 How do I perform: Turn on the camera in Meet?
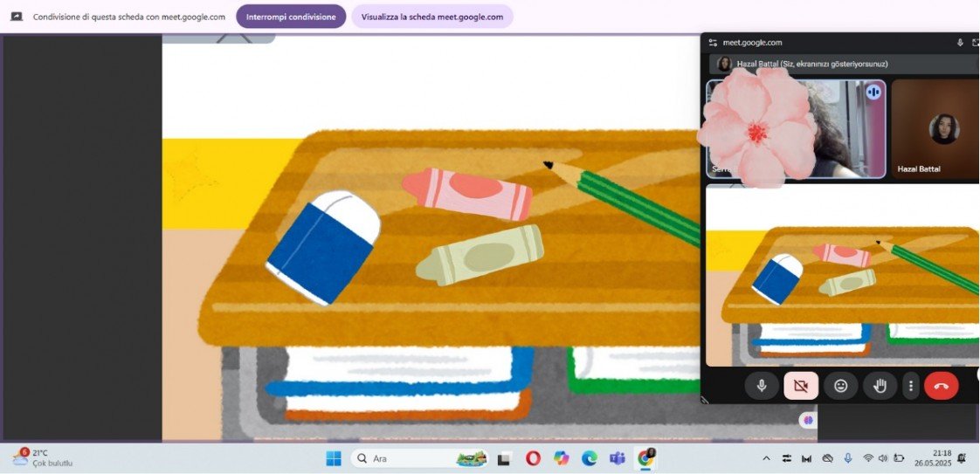[x=801, y=386]
